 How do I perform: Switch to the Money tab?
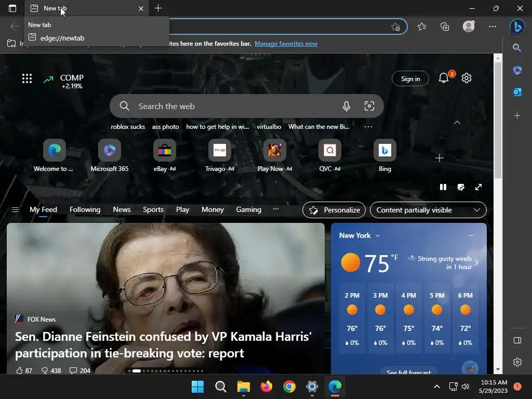pos(212,210)
